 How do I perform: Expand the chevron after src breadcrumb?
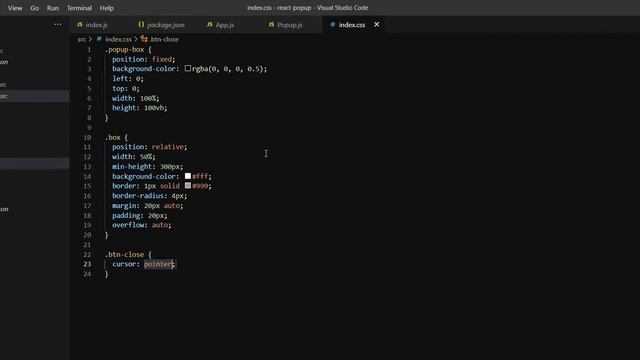(90, 39)
